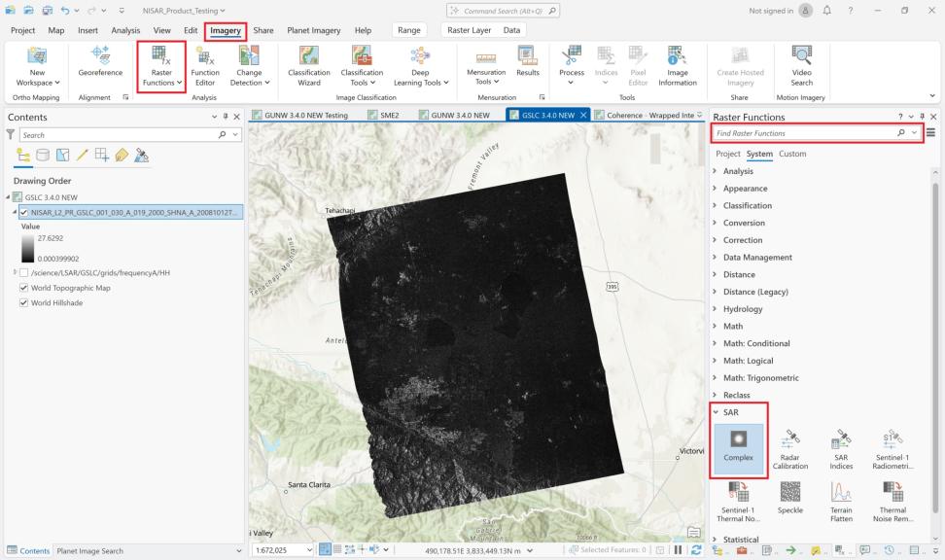Expand the Math: Trigonometric category
Image resolution: width=945 pixels, height=560 pixels.
(x=716, y=378)
